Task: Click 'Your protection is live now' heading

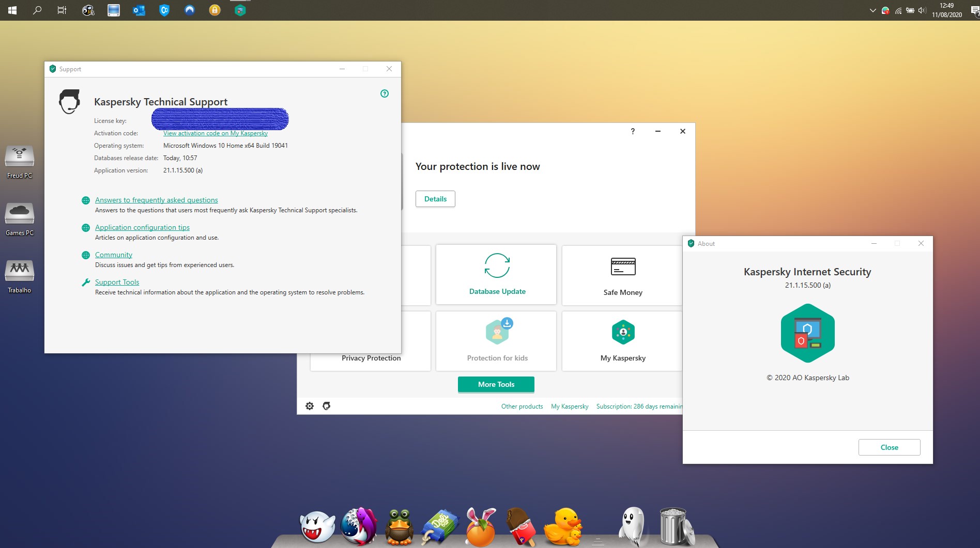Action: point(478,166)
